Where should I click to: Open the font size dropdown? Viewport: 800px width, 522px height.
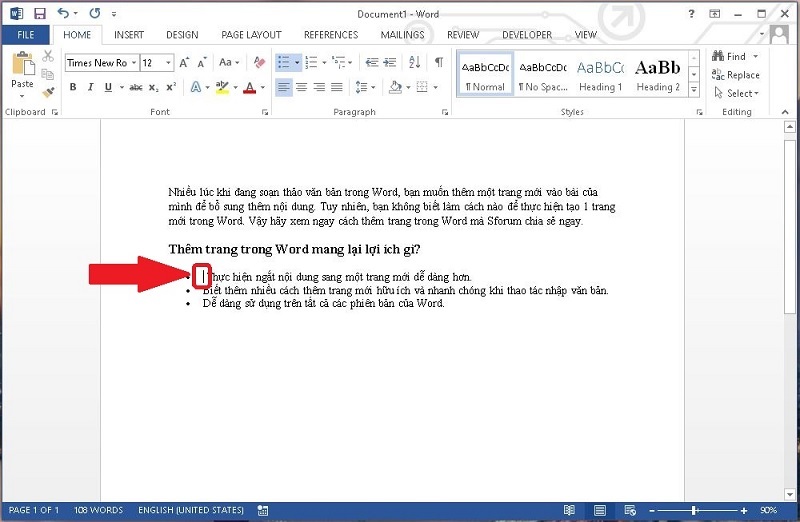[168, 63]
